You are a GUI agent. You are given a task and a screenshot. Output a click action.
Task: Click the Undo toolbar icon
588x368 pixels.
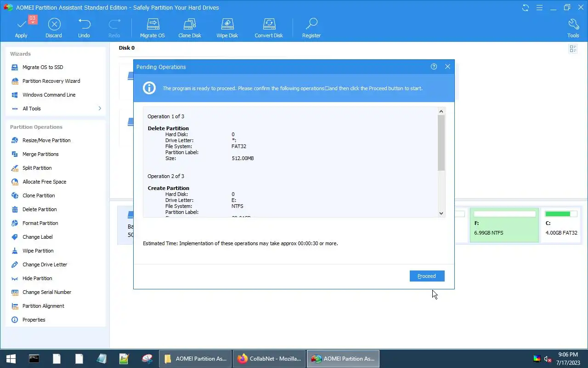[84, 28]
